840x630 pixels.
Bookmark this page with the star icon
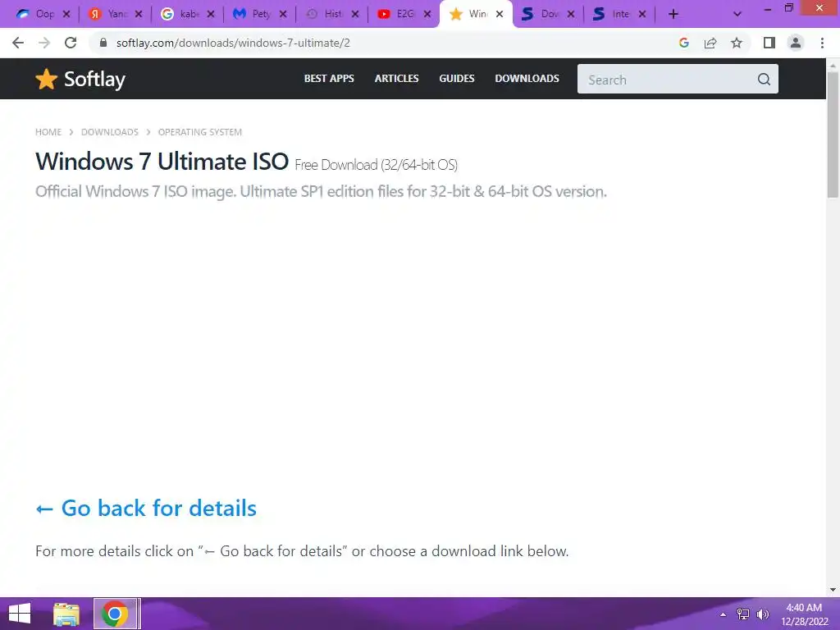737,43
